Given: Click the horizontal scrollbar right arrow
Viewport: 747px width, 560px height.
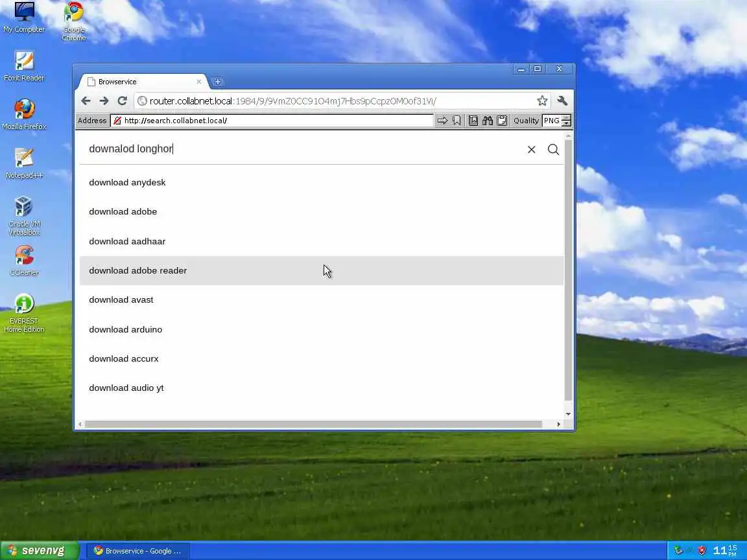Looking at the screenshot, I should [558, 424].
